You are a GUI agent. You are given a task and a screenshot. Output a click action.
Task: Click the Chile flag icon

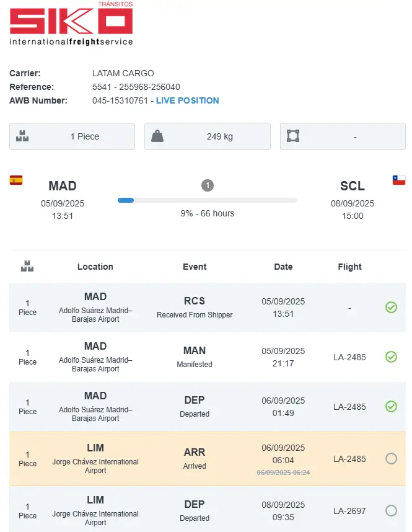tap(399, 180)
